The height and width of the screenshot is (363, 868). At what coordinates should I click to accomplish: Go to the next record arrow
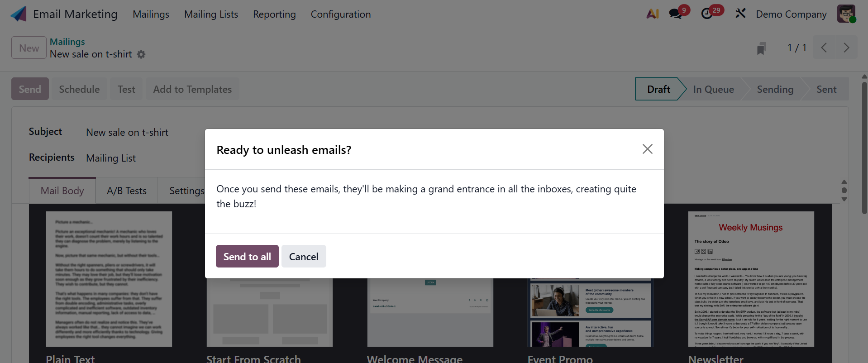(846, 48)
